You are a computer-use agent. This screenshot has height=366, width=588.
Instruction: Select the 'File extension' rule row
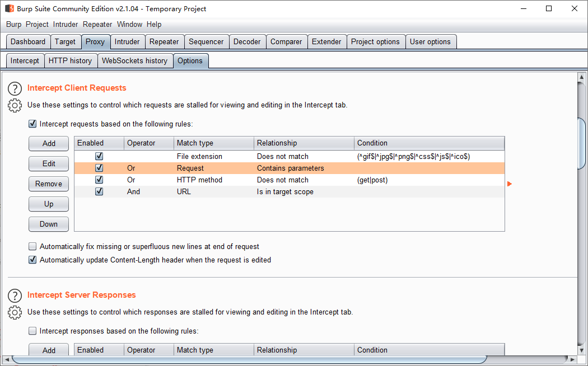click(x=290, y=156)
